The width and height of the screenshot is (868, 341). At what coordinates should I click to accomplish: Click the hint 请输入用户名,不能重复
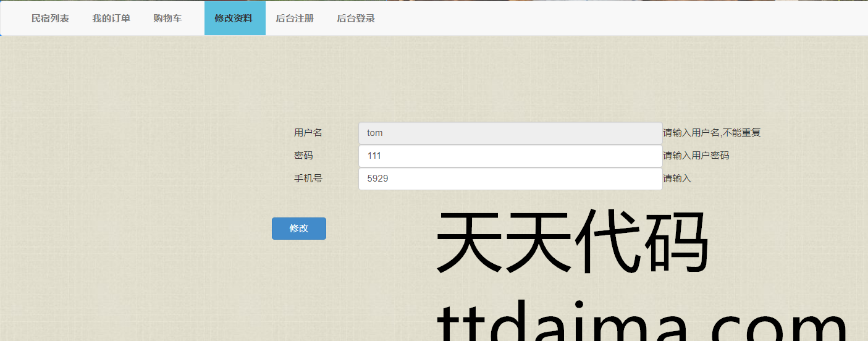point(712,133)
